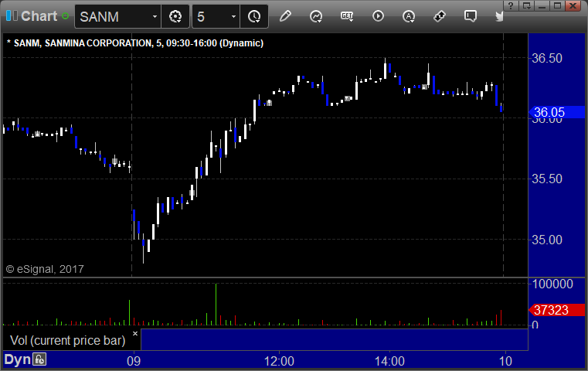Open the chart studies icon menu
The width and height of the screenshot is (588, 371).
click(316, 16)
